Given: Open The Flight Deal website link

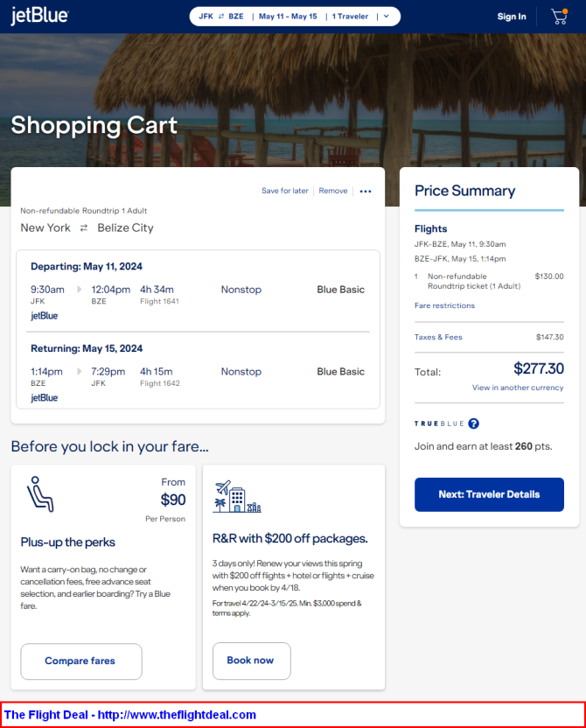Looking at the screenshot, I should tap(130, 715).
